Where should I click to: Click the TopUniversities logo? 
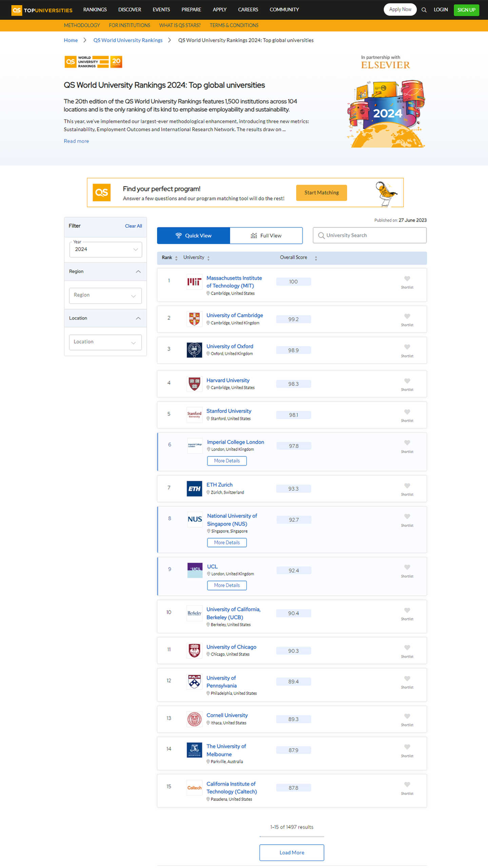click(42, 10)
